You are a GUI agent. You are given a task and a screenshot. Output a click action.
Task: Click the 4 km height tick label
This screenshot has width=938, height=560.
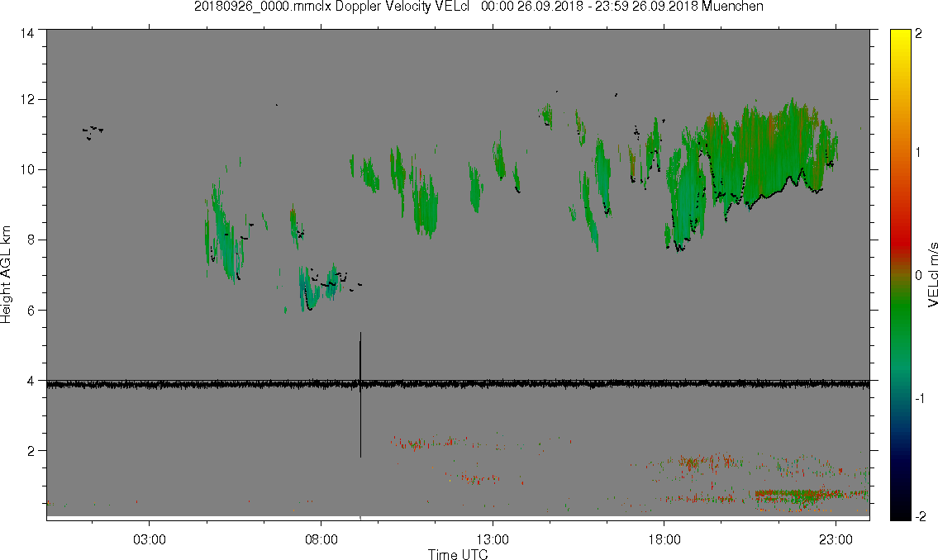[x=31, y=381]
